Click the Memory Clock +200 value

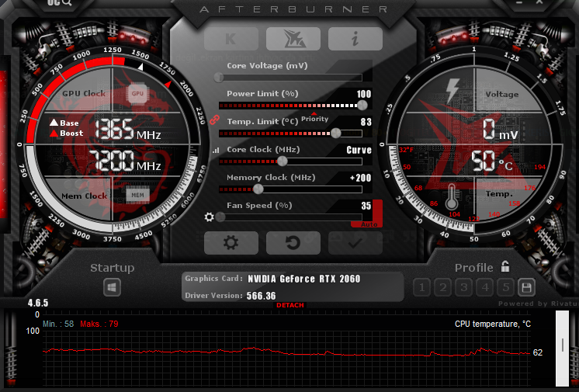[360, 178]
